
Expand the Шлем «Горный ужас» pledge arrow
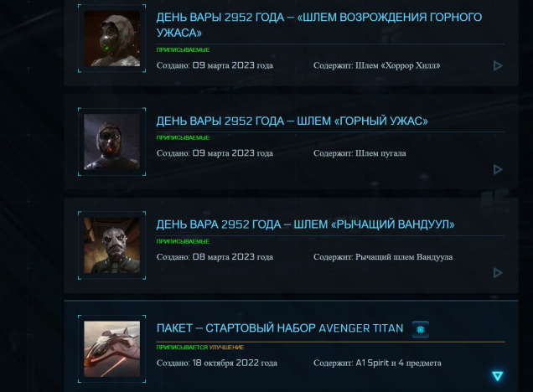pos(498,169)
